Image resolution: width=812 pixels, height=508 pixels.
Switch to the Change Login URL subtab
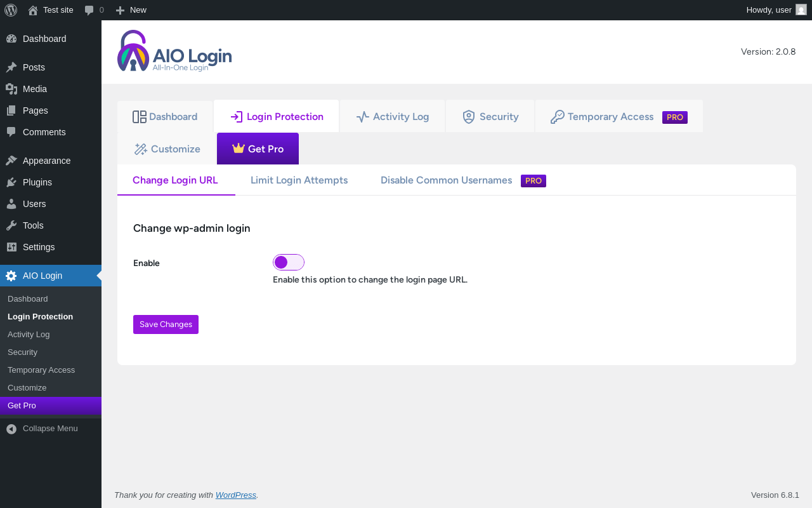click(176, 180)
